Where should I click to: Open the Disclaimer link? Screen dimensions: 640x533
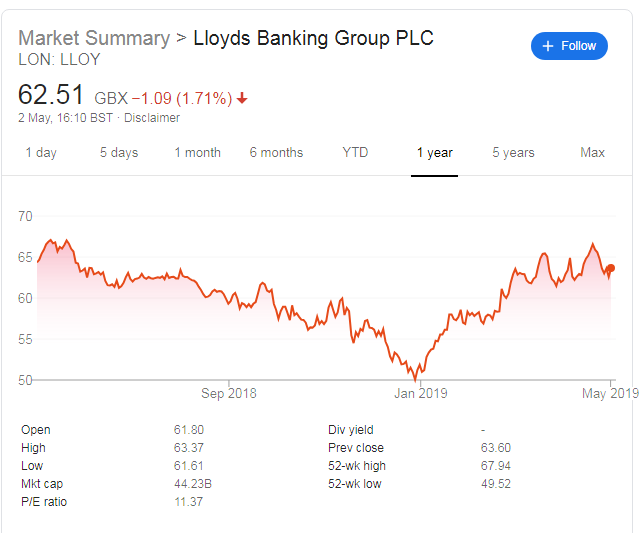151,118
